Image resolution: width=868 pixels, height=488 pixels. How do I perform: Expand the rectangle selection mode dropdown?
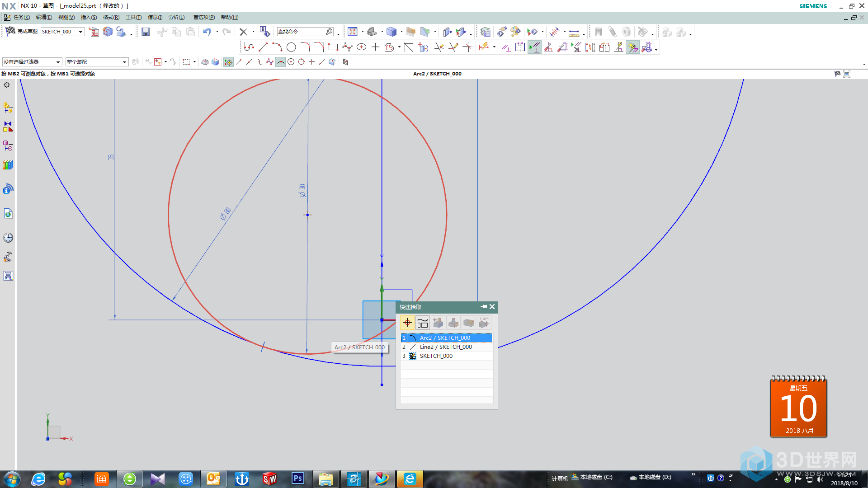tap(194, 62)
